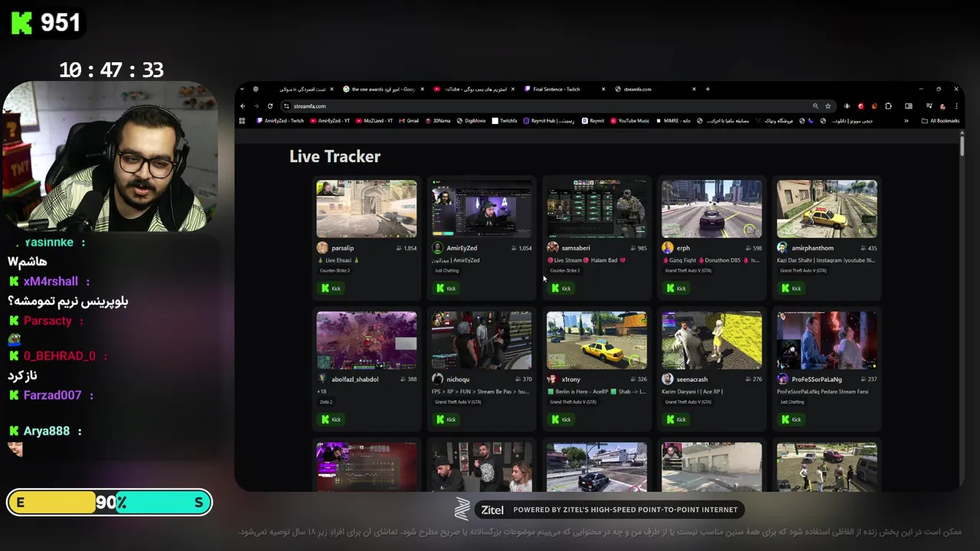980x551 pixels.
Task: Open the MIMRE bookmark
Action: coord(674,121)
